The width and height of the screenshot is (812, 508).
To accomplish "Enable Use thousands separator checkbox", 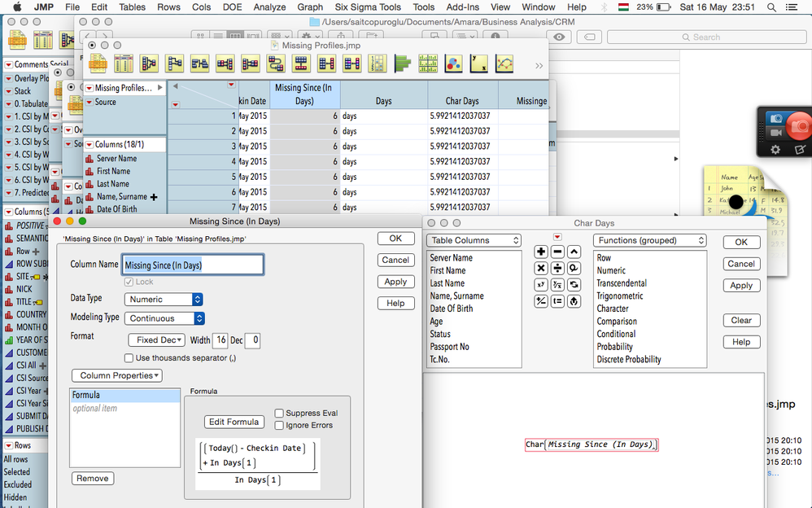I will pyautogui.click(x=129, y=357).
